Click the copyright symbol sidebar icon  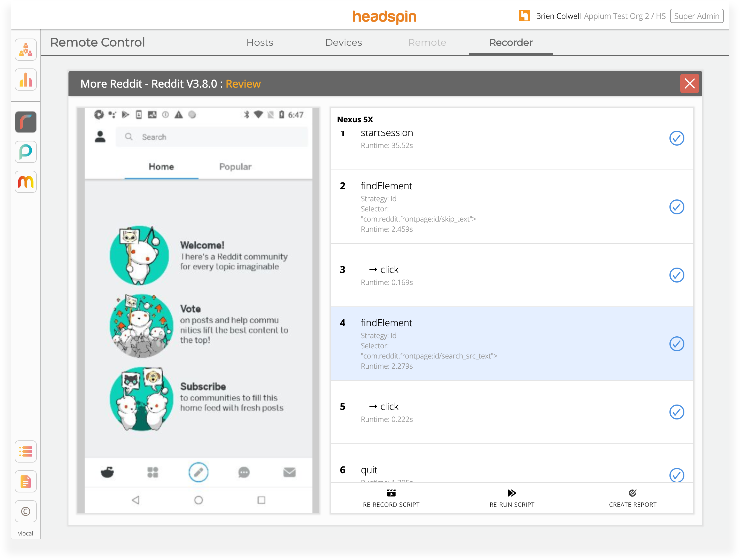[26, 512]
